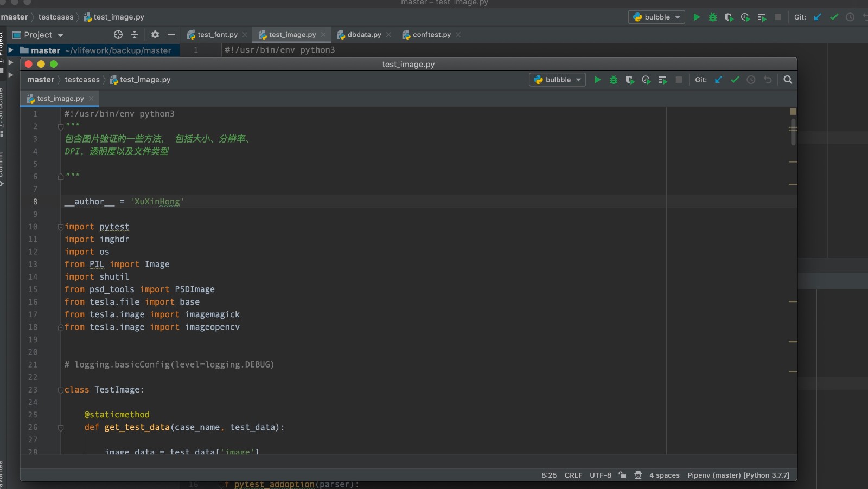The width and height of the screenshot is (868, 489).
Task: Run with coverage in the test_image.py window
Action: tap(629, 80)
